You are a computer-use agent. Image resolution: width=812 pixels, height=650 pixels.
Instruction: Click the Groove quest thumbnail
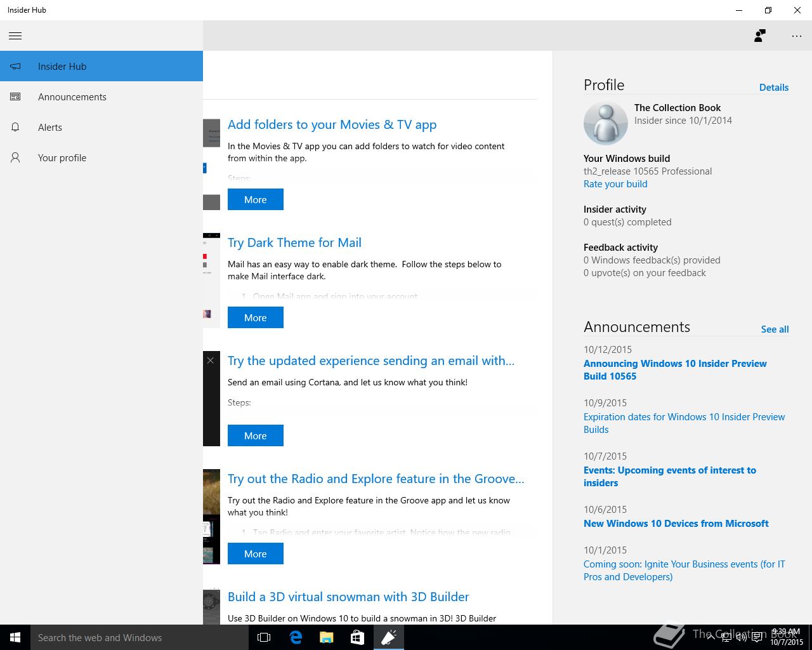click(211, 517)
